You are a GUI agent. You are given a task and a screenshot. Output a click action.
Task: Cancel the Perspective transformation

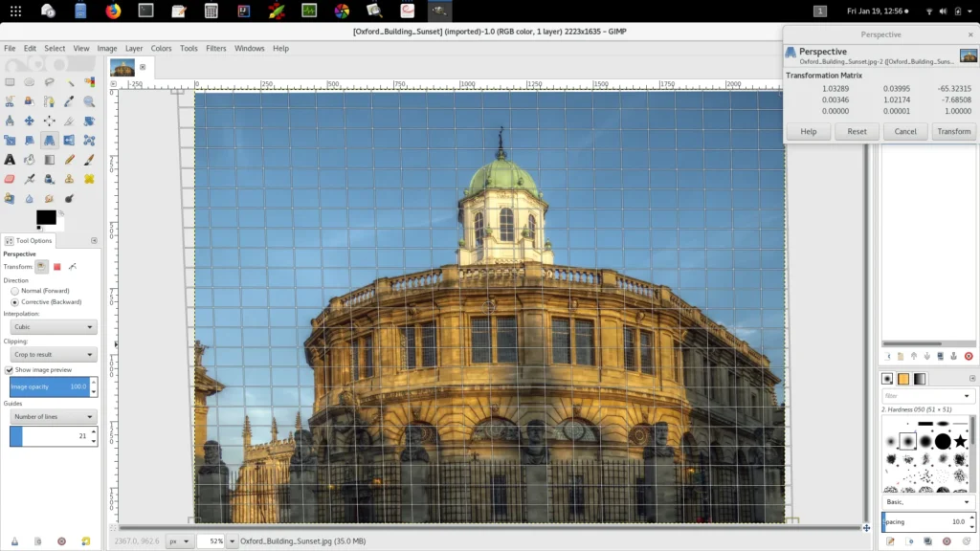905,131
